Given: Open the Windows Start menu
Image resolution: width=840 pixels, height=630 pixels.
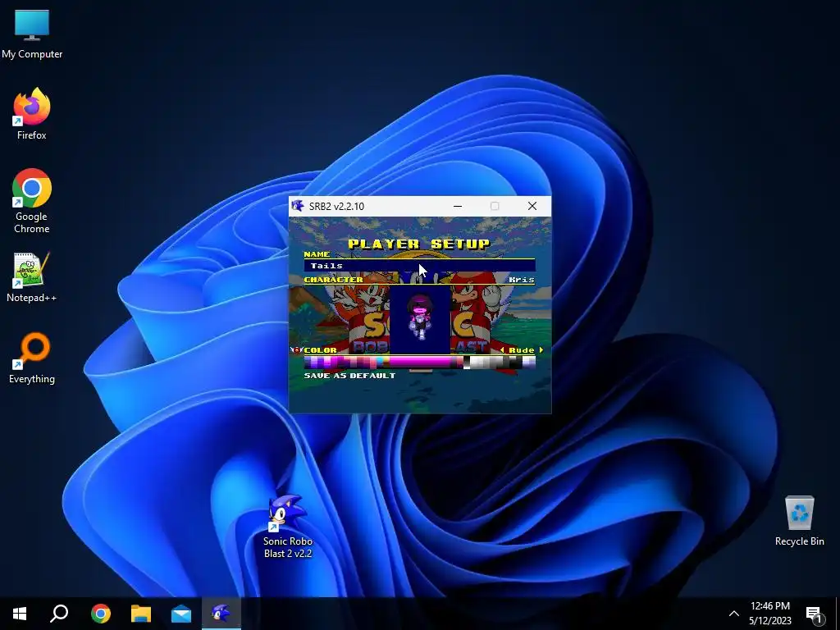Looking at the screenshot, I should point(20,614).
